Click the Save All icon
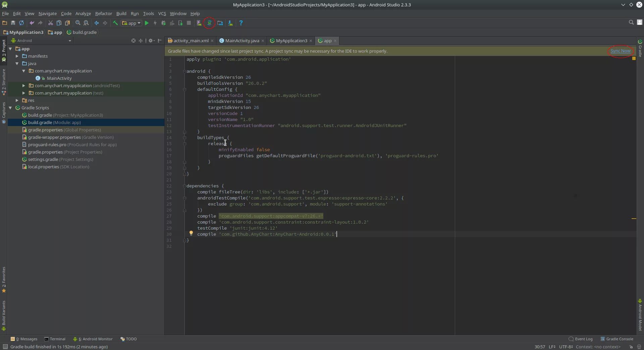The width and height of the screenshot is (644, 350). coord(13,23)
